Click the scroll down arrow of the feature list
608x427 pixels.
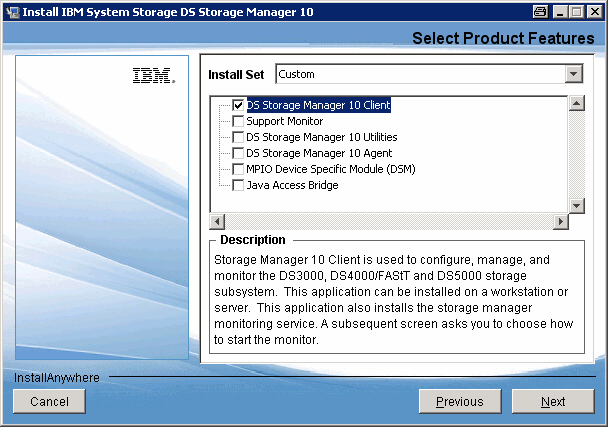(576, 205)
